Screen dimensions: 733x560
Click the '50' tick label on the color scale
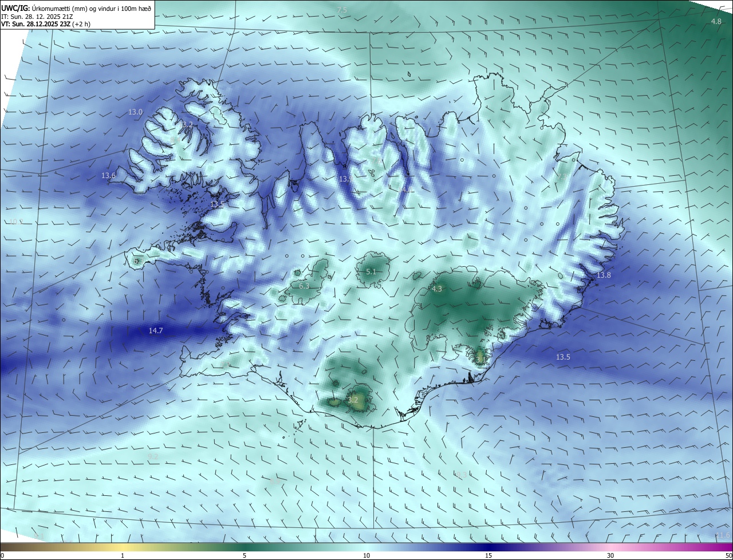click(728, 555)
